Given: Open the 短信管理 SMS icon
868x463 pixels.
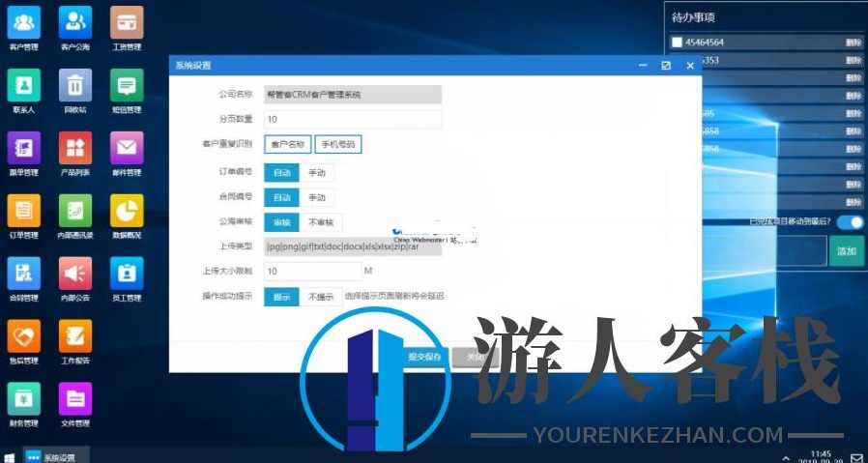Looking at the screenshot, I should click(127, 85).
